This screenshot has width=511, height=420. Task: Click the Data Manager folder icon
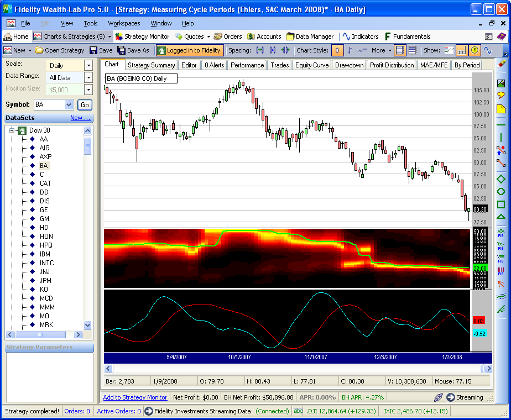(290, 36)
